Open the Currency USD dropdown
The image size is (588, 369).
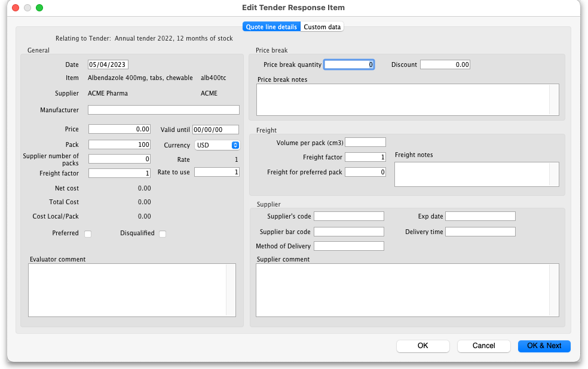tap(217, 145)
